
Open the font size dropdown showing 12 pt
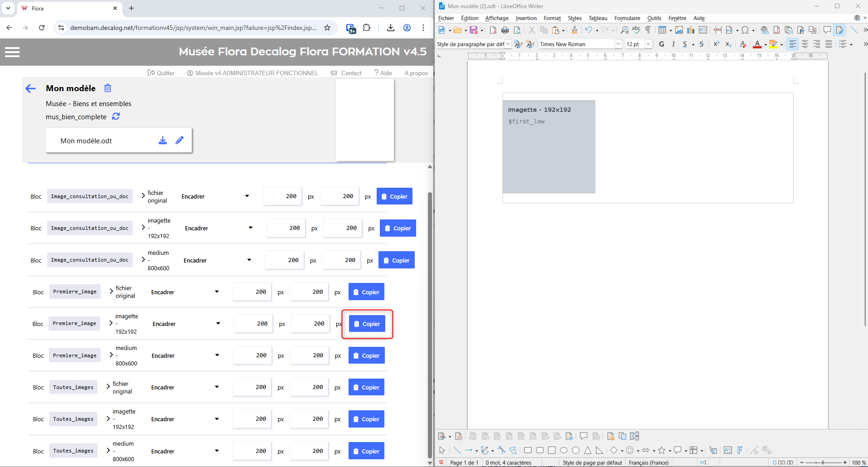(648, 44)
